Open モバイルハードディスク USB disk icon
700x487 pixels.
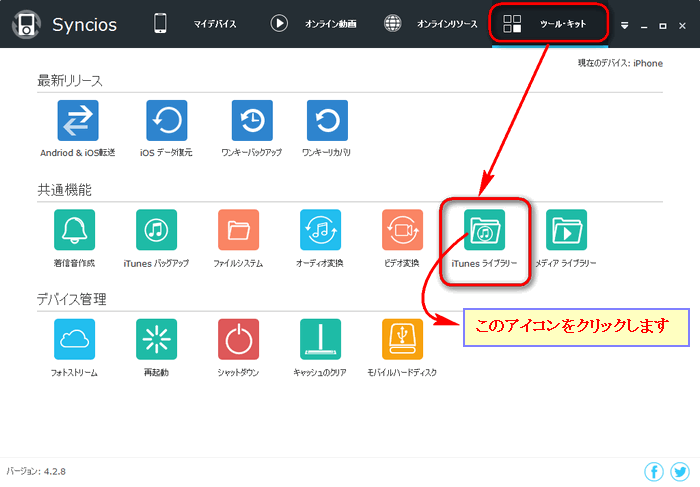(402, 339)
